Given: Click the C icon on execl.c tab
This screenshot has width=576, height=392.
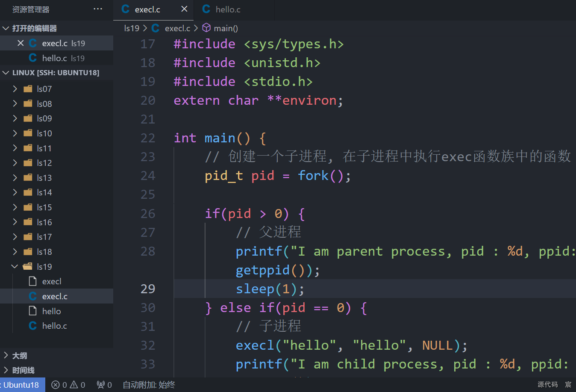Looking at the screenshot, I should 126,9.
